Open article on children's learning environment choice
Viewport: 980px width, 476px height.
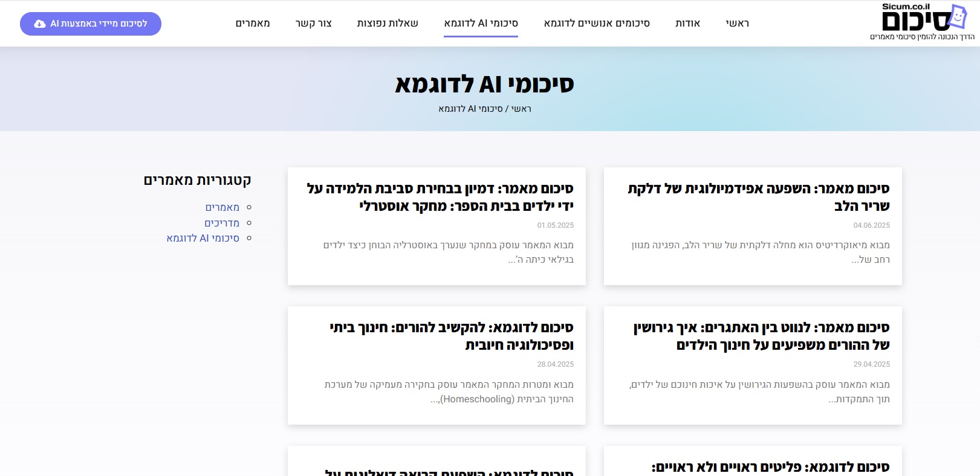[x=440, y=197]
